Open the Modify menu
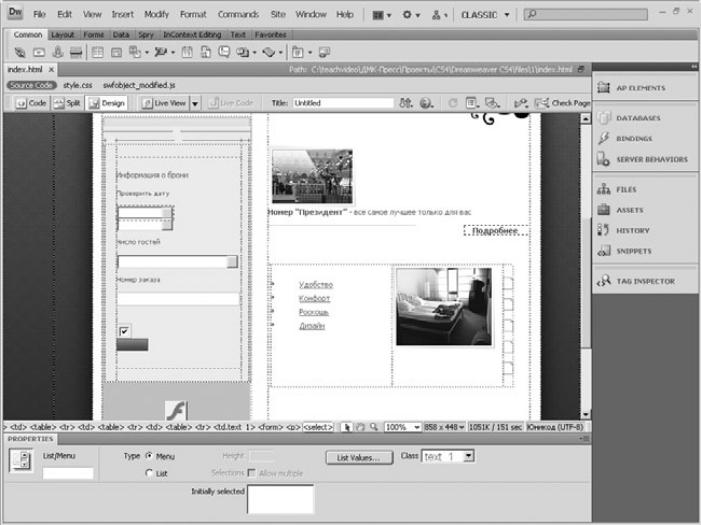 (x=156, y=14)
